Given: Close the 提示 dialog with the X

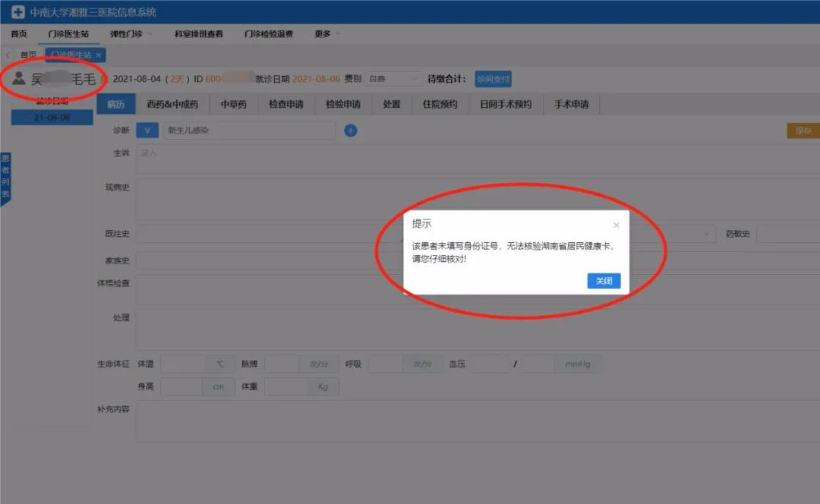Looking at the screenshot, I should point(616,225).
